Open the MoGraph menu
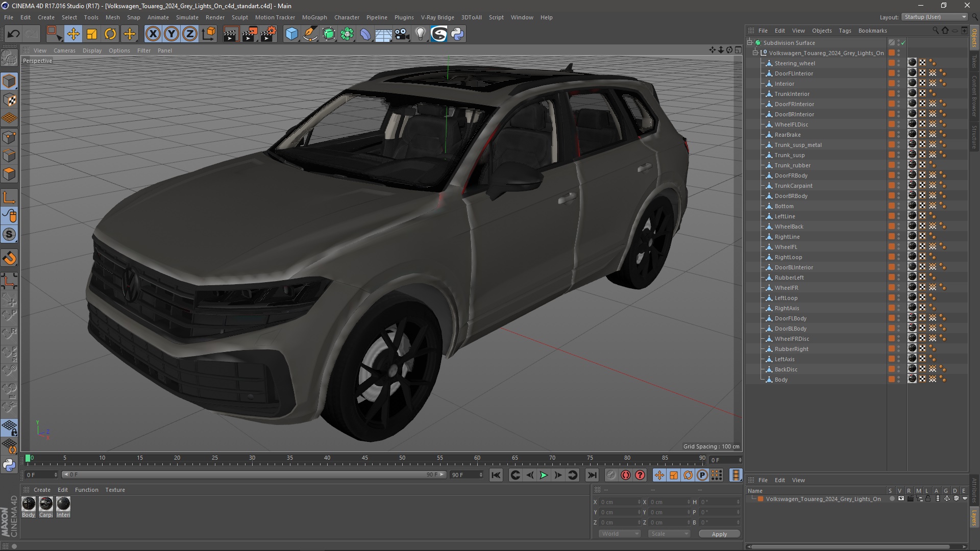 [314, 17]
